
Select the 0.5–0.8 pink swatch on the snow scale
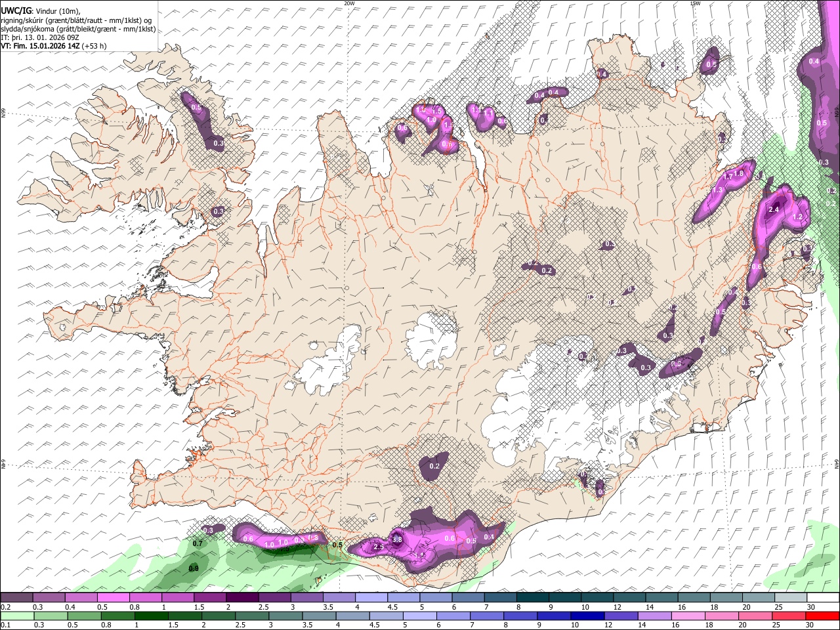(113, 598)
